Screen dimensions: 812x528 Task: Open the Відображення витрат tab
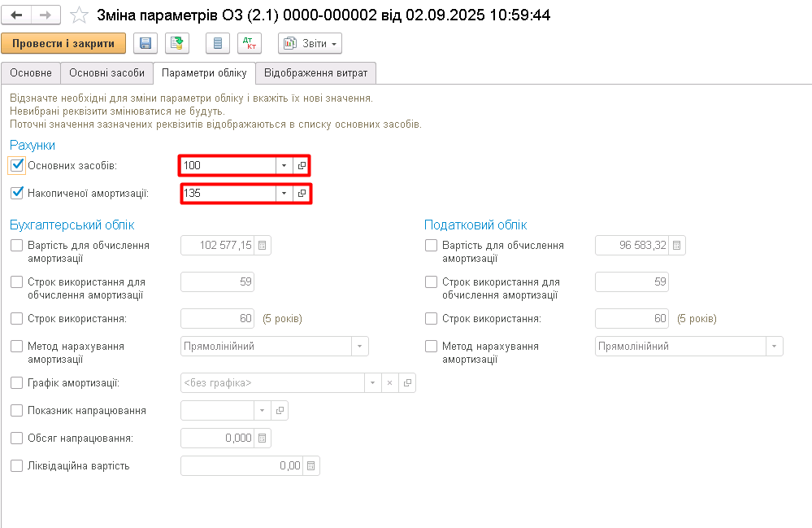click(315, 73)
